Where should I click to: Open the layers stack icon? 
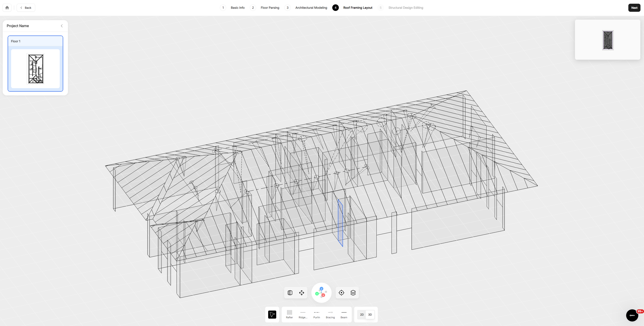(x=353, y=293)
